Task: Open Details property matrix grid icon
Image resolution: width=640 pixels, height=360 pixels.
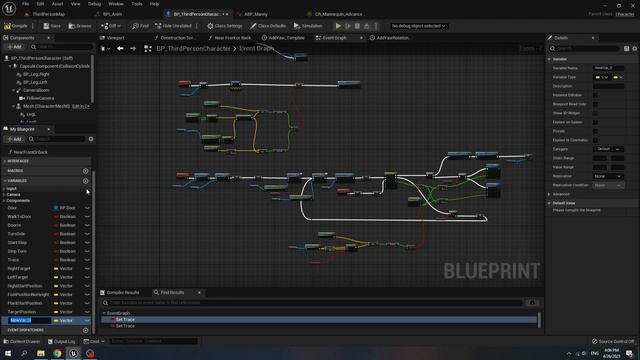Action: point(626,49)
